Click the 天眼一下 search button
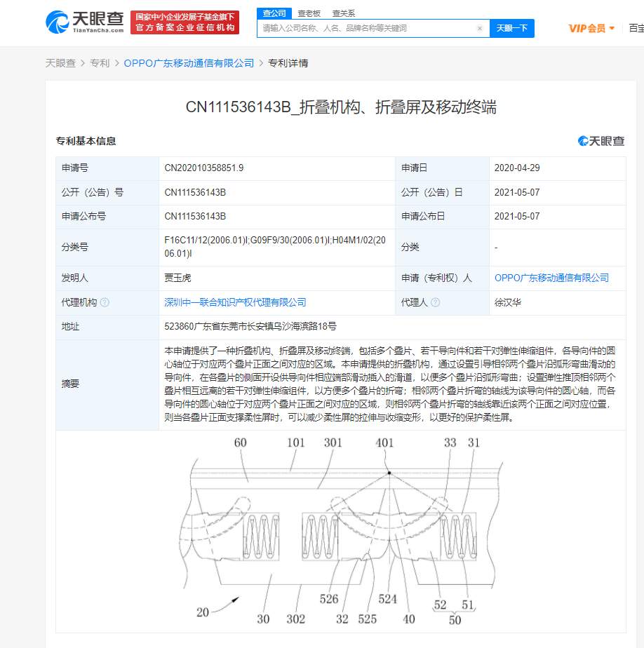The width and height of the screenshot is (644, 648). coord(511,28)
